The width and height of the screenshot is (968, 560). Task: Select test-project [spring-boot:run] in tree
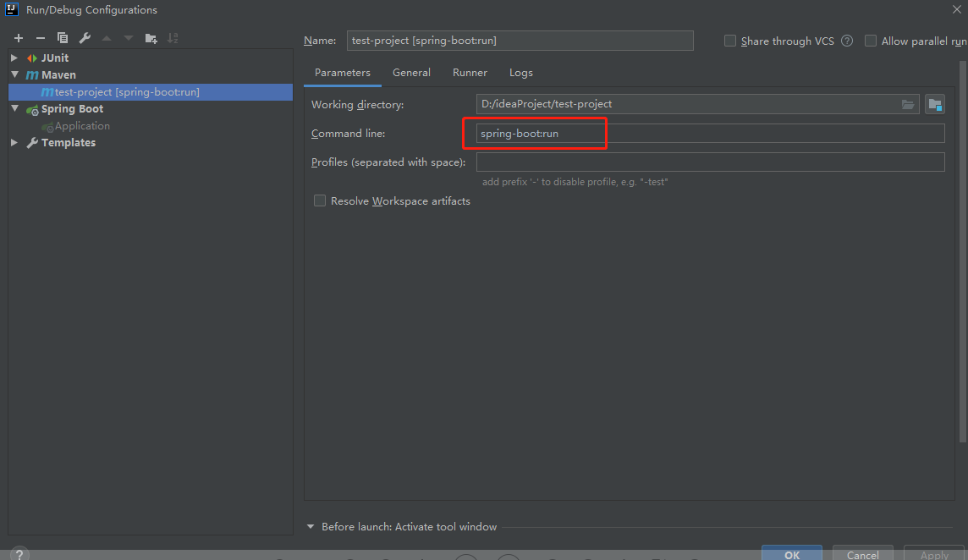pyautogui.click(x=151, y=92)
